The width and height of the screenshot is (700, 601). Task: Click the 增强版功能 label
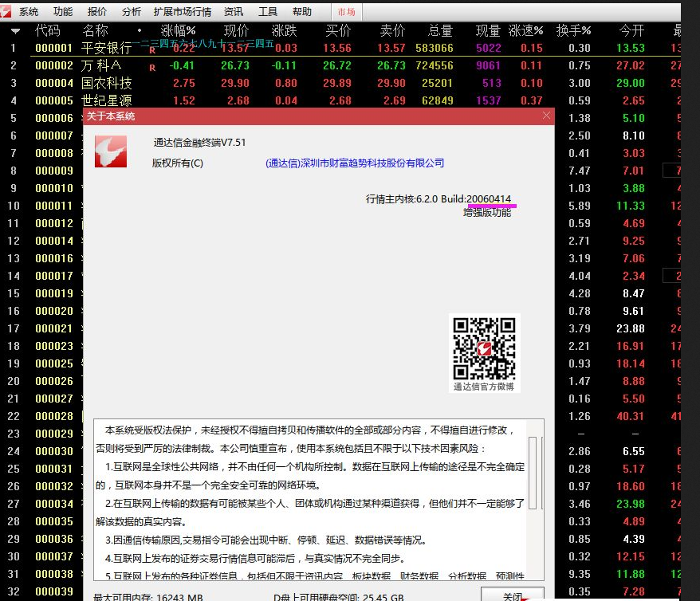(487, 212)
